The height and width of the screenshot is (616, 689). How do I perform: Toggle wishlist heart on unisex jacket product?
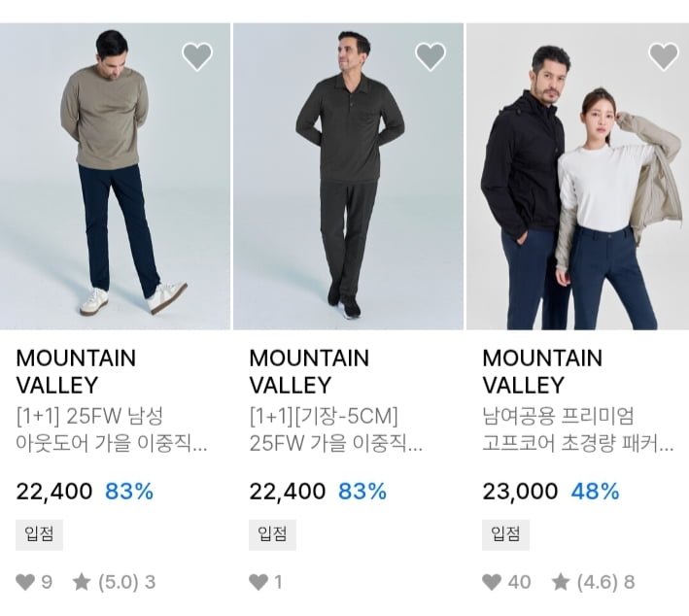(x=664, y=56)
